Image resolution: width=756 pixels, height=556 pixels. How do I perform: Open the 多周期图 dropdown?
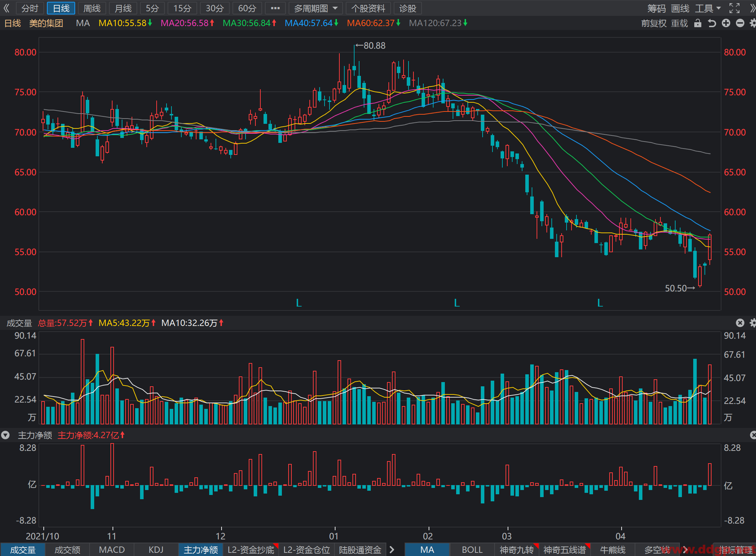(x=316, y=8)
